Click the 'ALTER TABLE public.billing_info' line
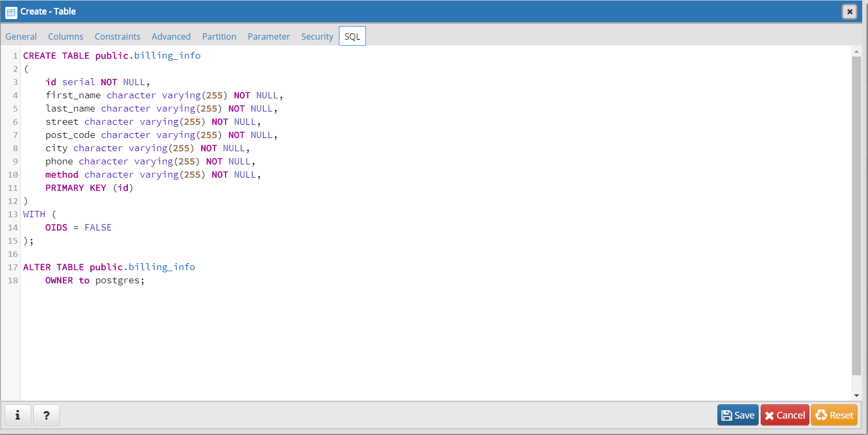Viewport: 868px width, 435px height. click(109, 267)
